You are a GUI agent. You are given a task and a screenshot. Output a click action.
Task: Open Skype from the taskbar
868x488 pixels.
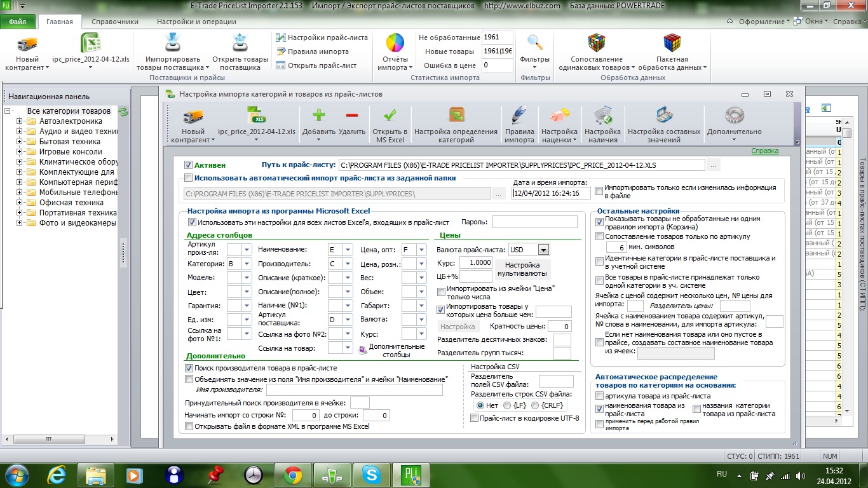pos(371,474)
